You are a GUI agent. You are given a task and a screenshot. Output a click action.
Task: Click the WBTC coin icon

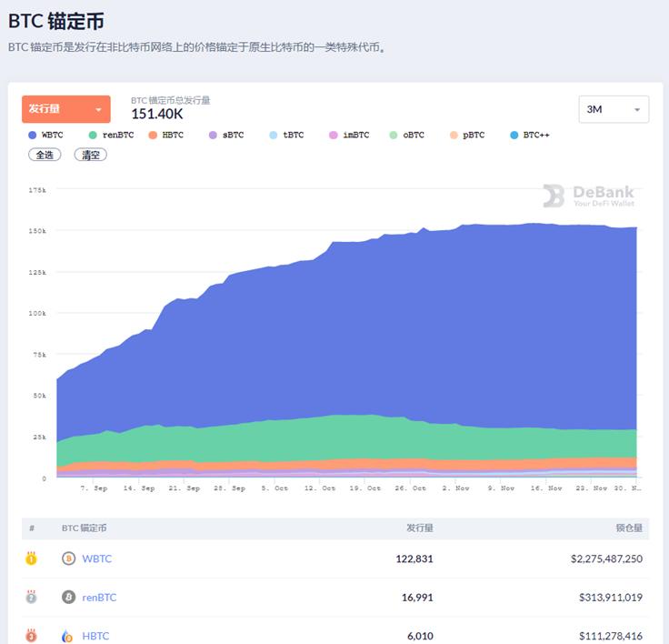pyautogui.click(x=69, y=558)
